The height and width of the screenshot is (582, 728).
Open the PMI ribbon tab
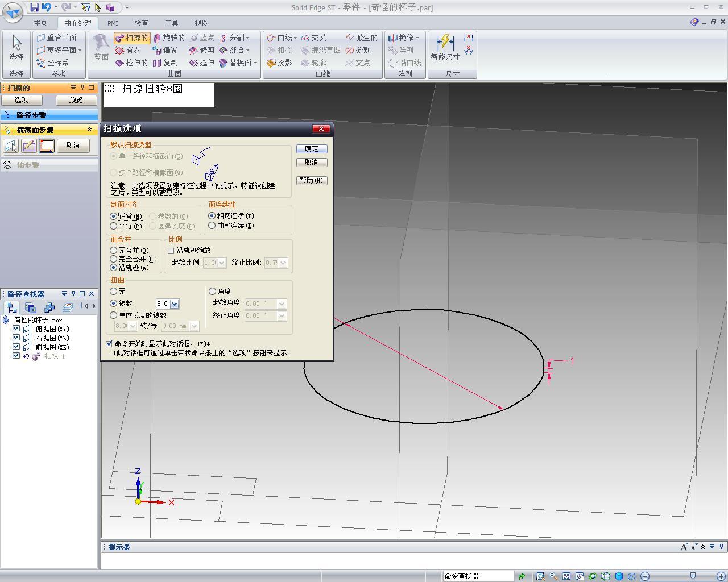113,23
